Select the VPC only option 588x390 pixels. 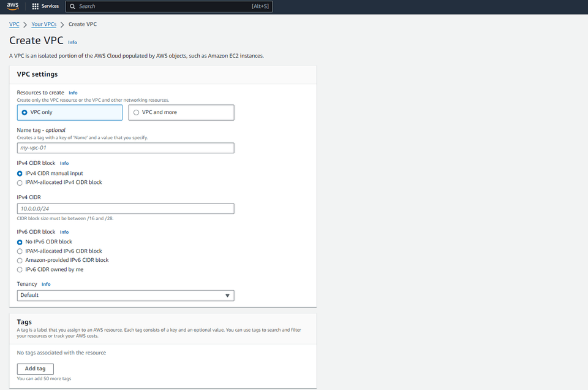tap(70, 113)
